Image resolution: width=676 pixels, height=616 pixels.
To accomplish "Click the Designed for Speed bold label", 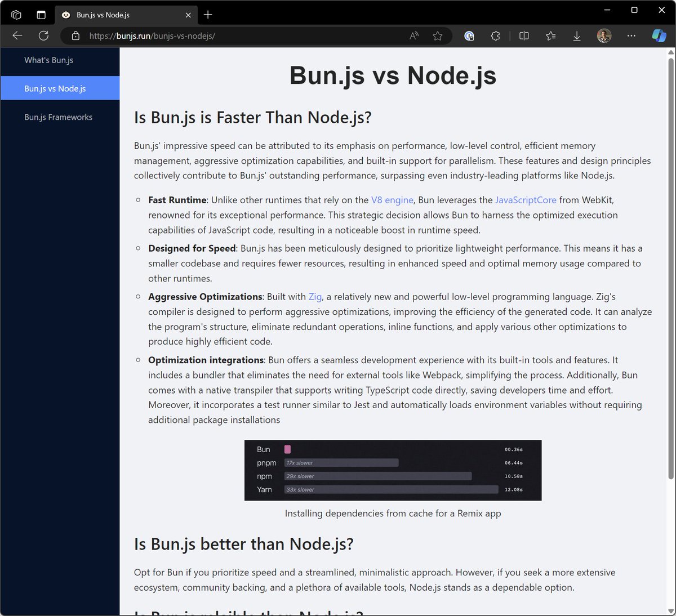I will (192, 248).
